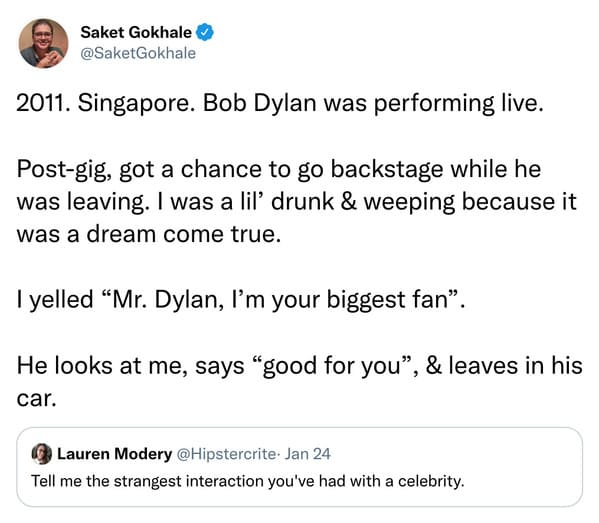
Task: Click the @Hipstercrite handle
Action: click(226, 454)
